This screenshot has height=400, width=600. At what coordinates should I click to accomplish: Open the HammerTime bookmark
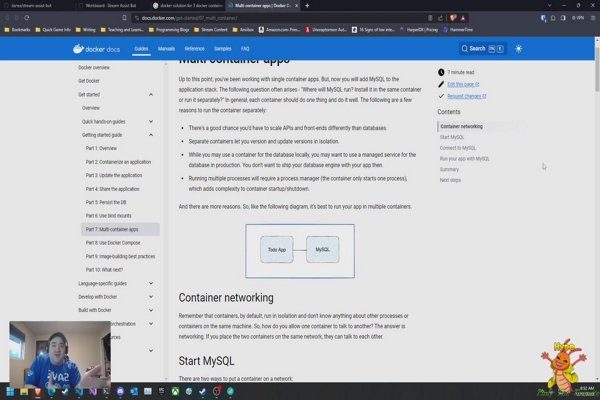coord(458,29)
